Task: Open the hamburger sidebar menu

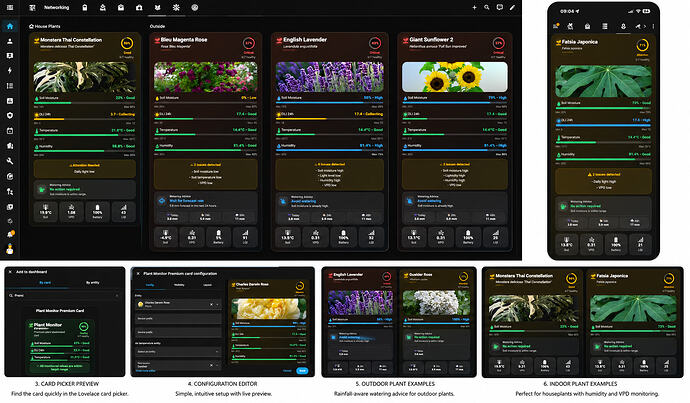Action: click(x=10, y=7)
